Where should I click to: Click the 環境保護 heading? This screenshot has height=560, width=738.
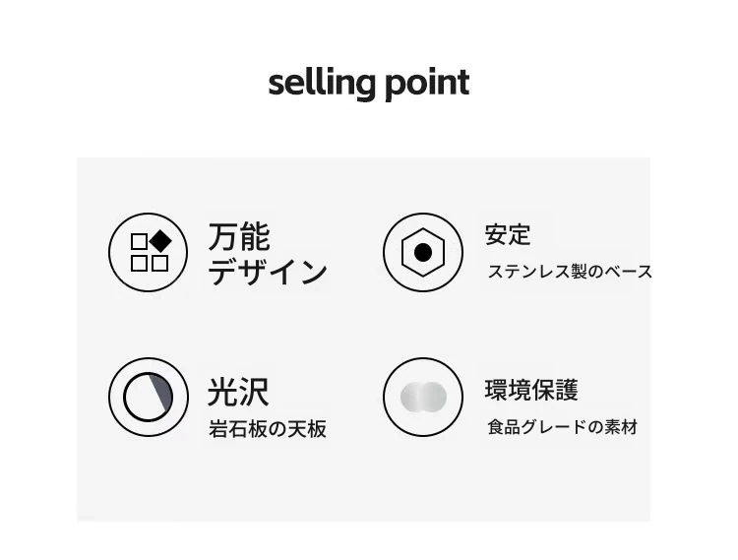[x=531, y=390]
